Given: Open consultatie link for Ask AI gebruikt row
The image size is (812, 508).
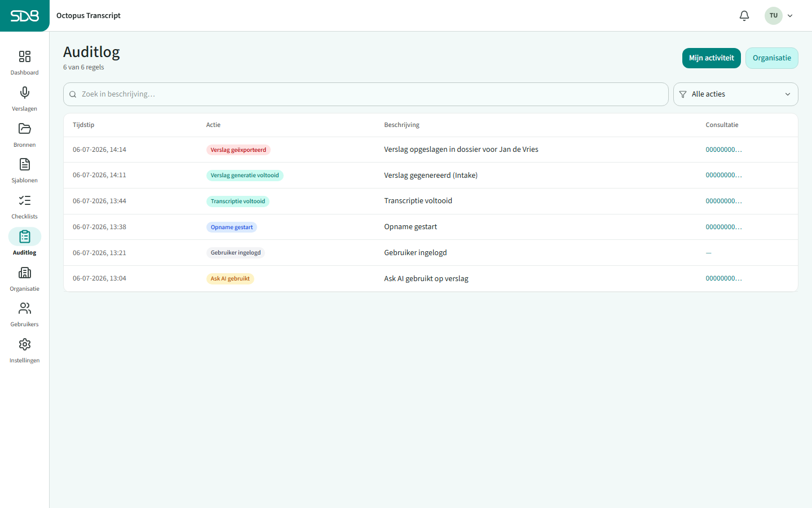Looking at the screenshot, I should (x=723, y=278).
